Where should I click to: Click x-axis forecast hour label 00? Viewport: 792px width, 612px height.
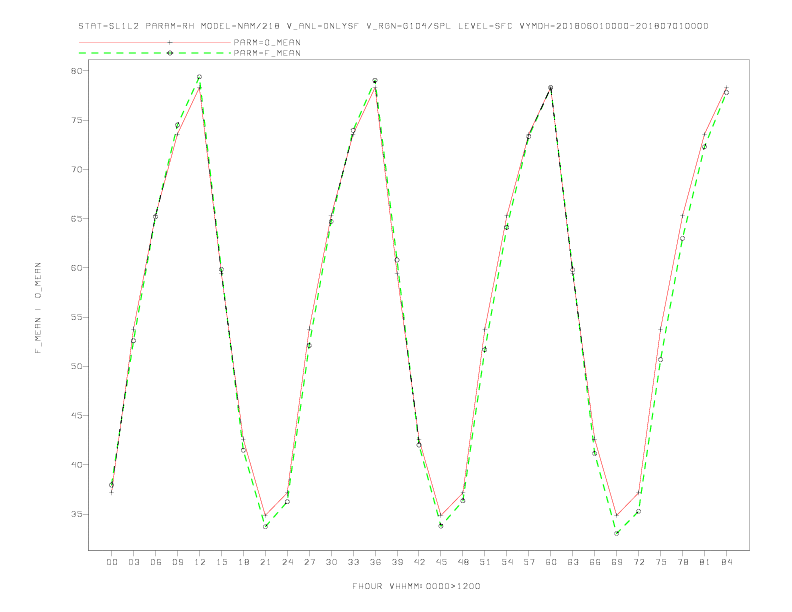(112, 562)
